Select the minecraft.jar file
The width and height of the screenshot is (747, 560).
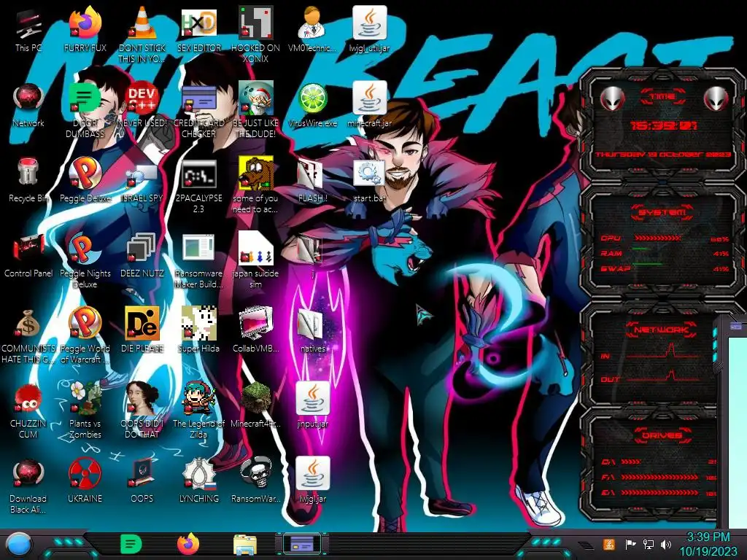coord(370,98)
